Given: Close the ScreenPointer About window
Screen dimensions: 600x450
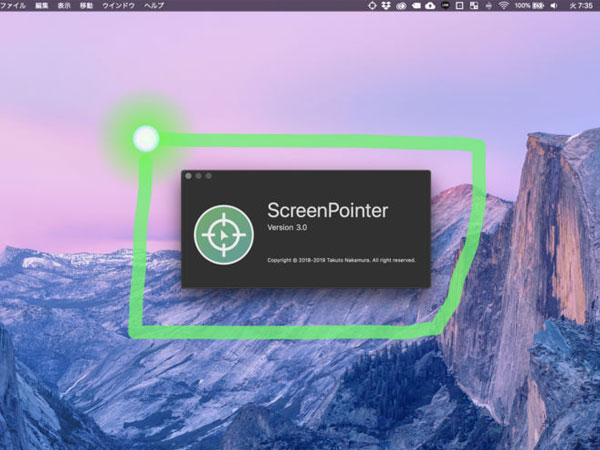Looking at the screenshot, I should [x=188, y=176].
